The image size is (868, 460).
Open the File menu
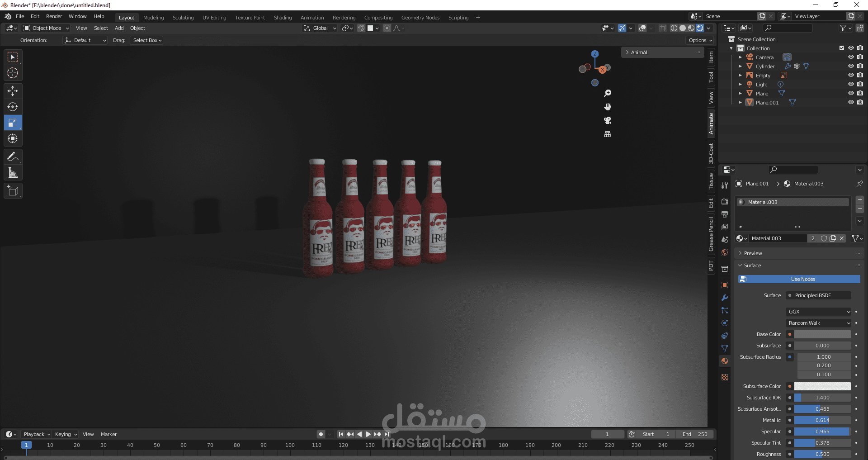click(x=20, y=16)
